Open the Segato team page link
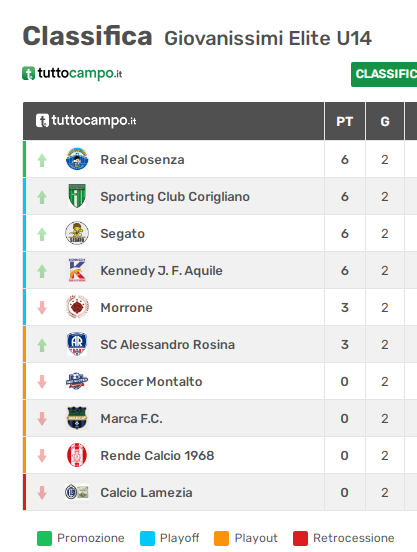 click(122, 234)
